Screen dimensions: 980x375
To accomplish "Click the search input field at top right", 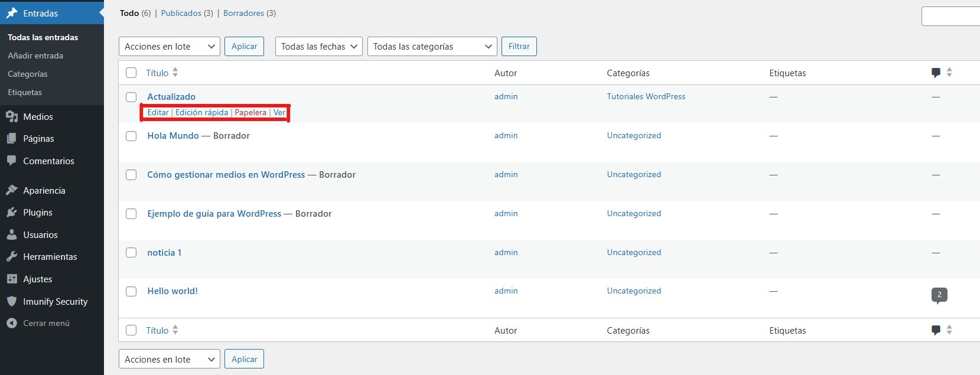I will click(951, 17).
